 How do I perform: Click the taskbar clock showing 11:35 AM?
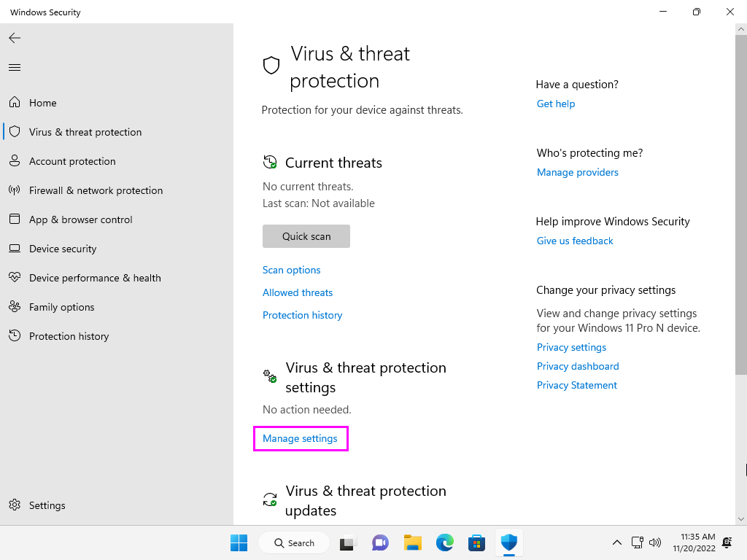pos(694,542)
